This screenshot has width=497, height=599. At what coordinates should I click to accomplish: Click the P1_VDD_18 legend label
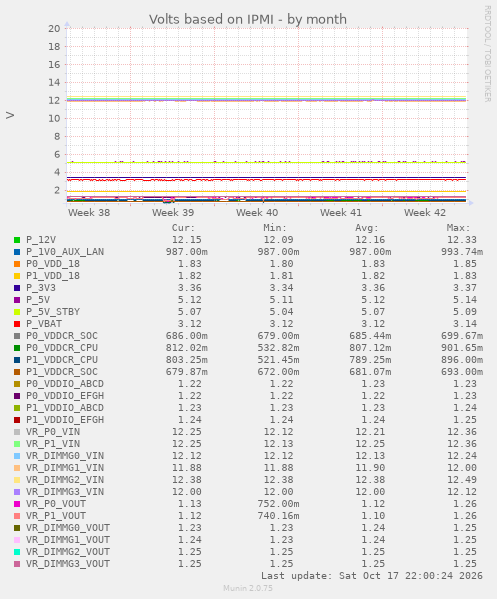(53, 276)
